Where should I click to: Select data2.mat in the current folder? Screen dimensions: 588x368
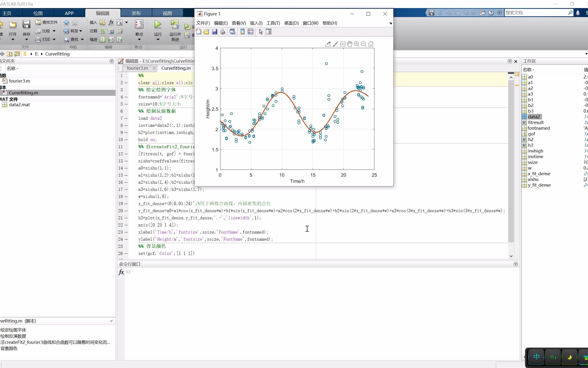pyautogui.click(x=19, y=105)
